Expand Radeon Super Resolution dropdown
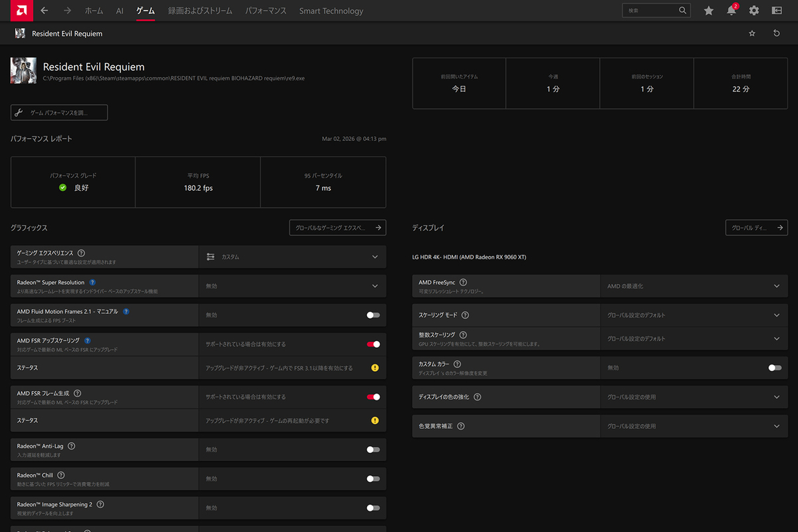Viewport: 798px width, 532px height. (x=375, y=286)
